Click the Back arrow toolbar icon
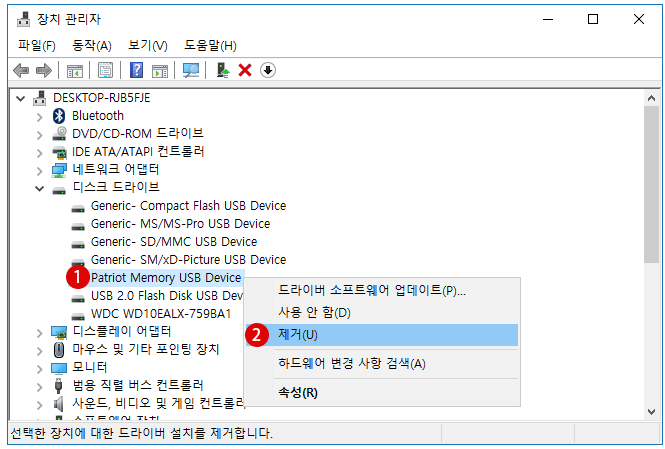 [x=21, y=70]
